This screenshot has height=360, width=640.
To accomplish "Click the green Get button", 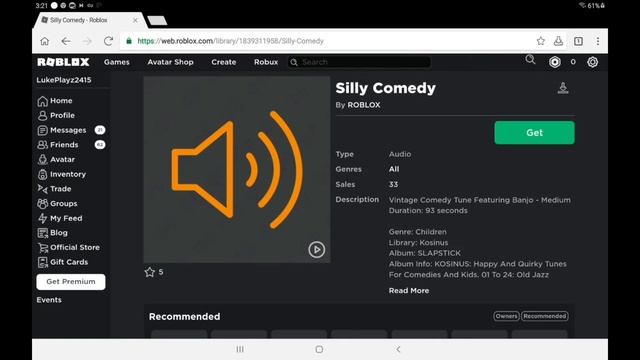I will pyautogui.click(x=534, y=133).
